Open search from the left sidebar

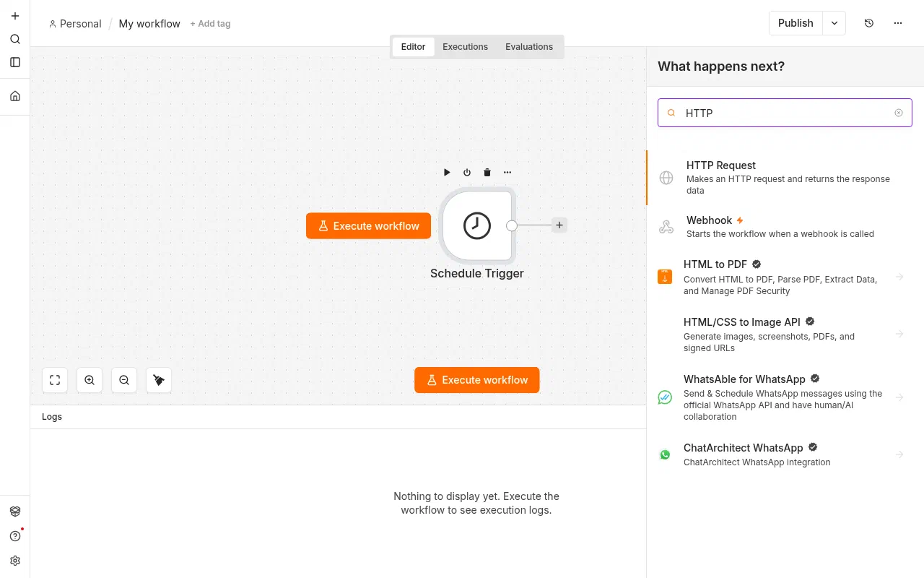tap(15, 39)
